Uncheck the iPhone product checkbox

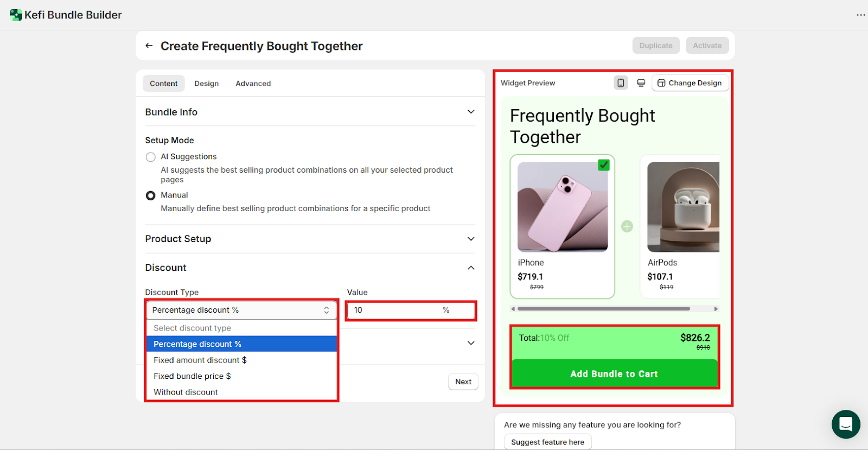click(x=604, y=165)
